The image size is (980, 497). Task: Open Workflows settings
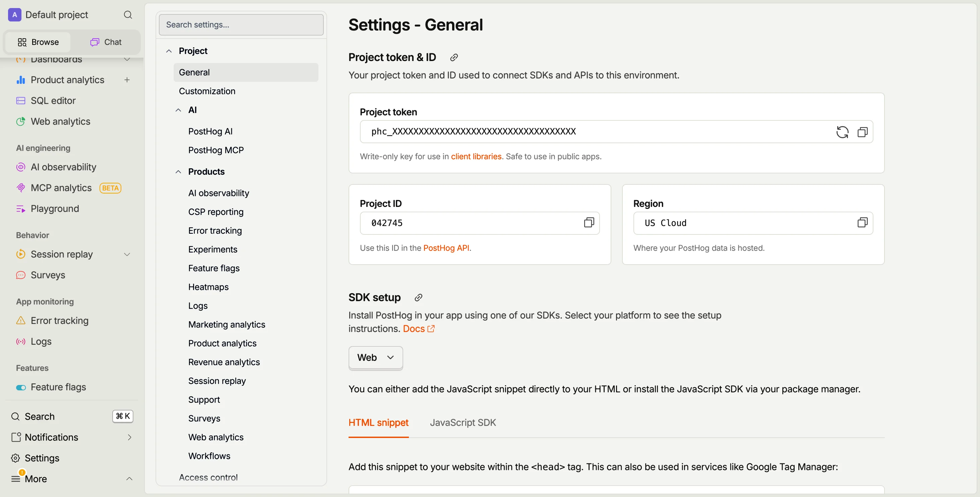point(209,456)
